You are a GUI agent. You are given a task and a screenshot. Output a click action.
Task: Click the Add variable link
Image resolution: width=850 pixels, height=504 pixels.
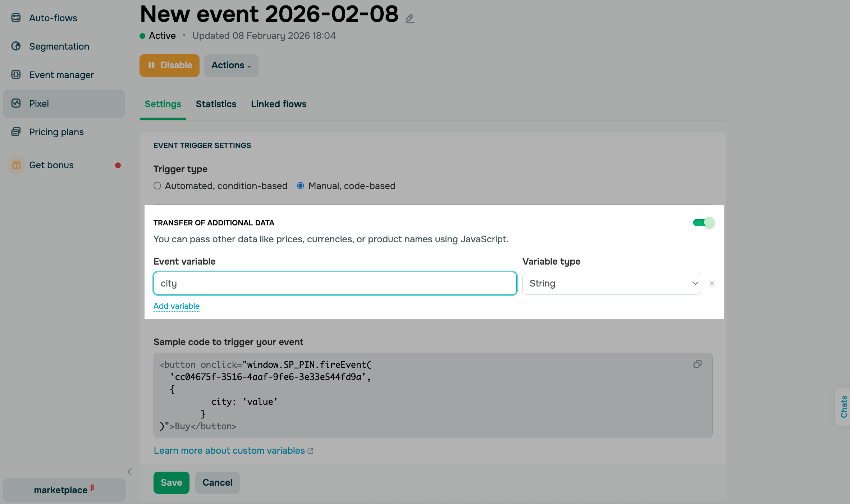176,306
